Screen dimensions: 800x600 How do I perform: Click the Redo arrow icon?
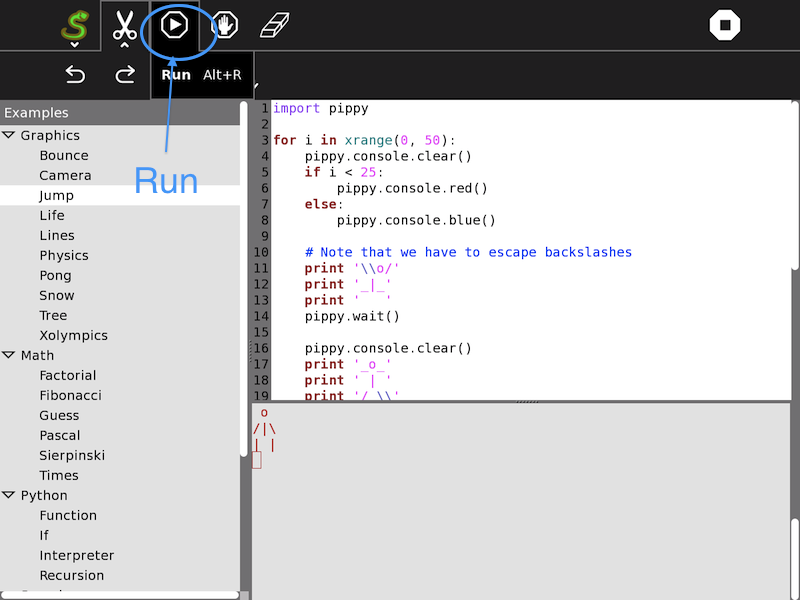pyautogui.click(x=125, y=75)
